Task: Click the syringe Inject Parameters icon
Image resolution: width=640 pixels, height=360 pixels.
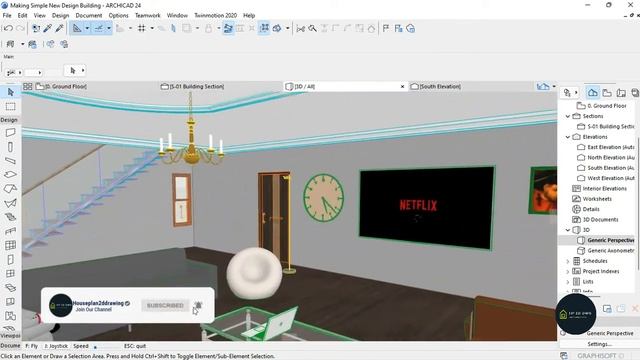Action: pyautogui.click(x=60, y=28)
